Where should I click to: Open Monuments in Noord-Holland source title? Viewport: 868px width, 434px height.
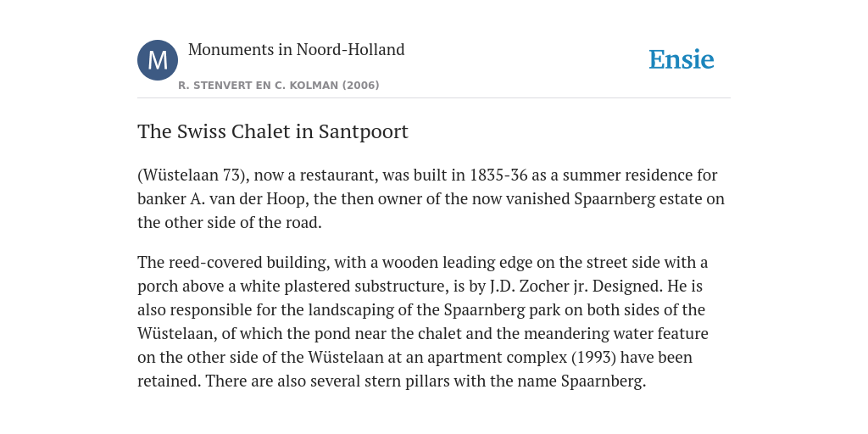tap(296, 50)
